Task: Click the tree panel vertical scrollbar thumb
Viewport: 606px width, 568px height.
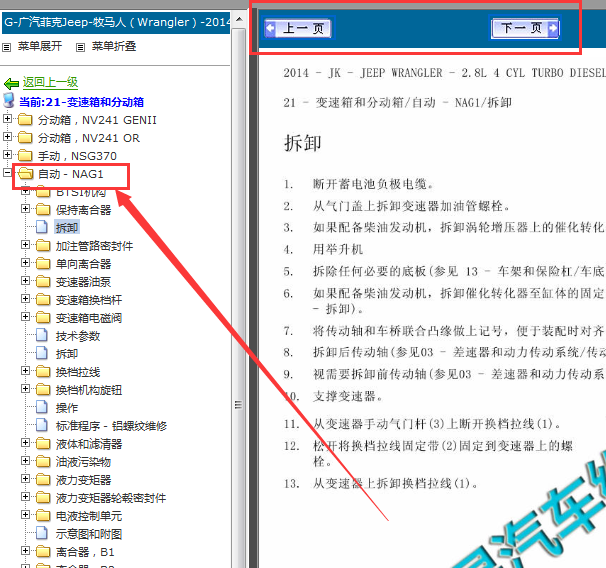Action: click(x=239, y=405)
